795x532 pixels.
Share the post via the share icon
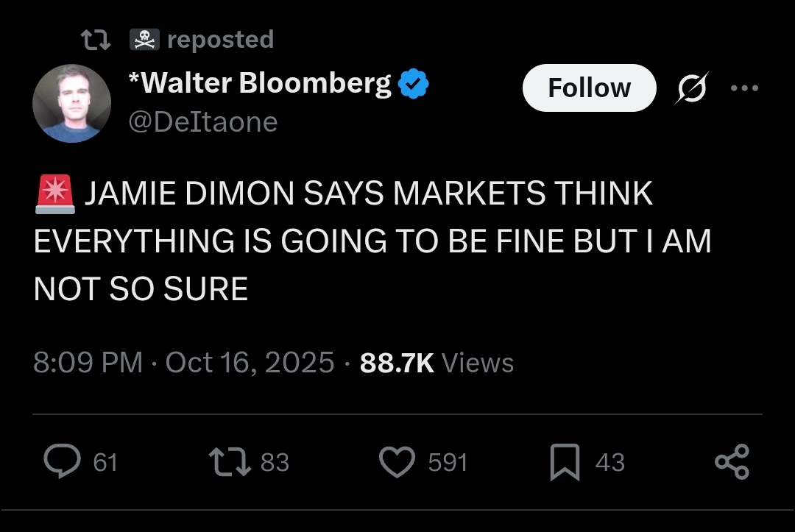coord(732,461)
